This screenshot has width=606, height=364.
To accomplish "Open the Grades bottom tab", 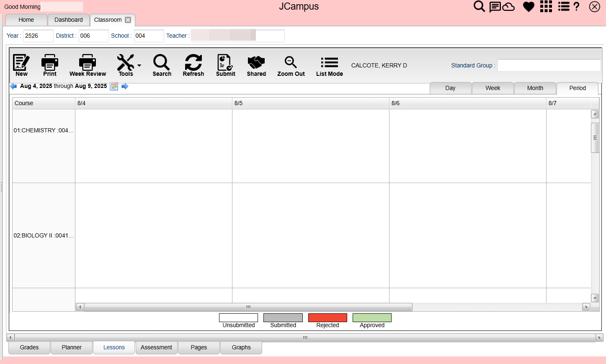I will (29, 348).
